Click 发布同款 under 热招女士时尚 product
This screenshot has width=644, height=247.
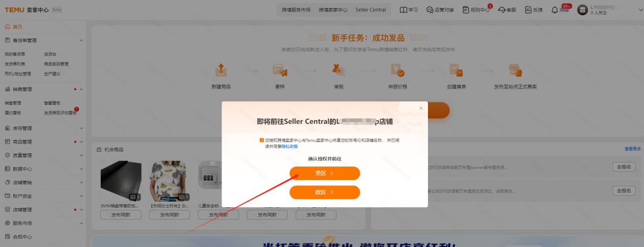coord(169,215)
